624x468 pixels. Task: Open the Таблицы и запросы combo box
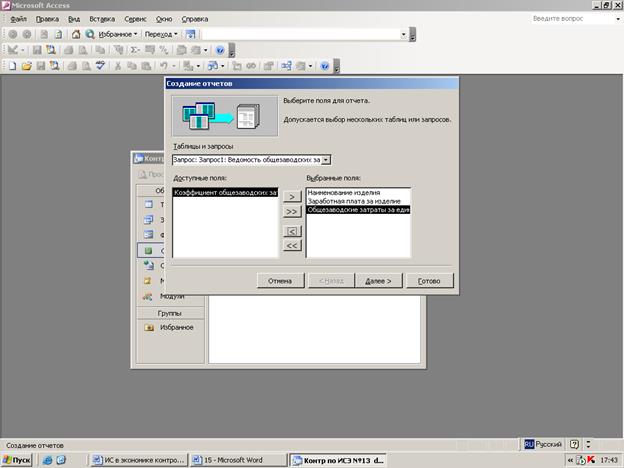click(x=326, y=160)
